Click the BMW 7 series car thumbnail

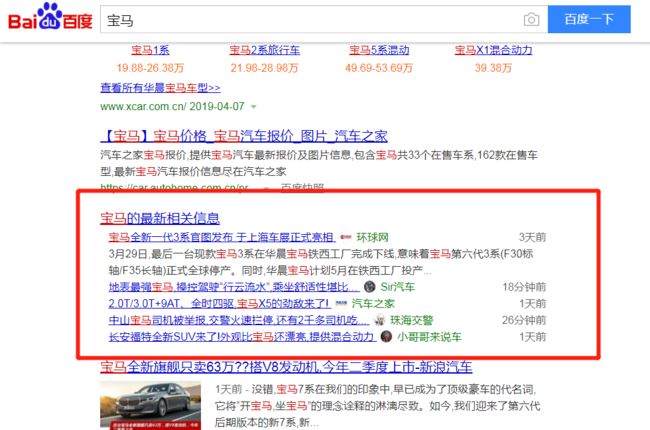pos(150,406)
